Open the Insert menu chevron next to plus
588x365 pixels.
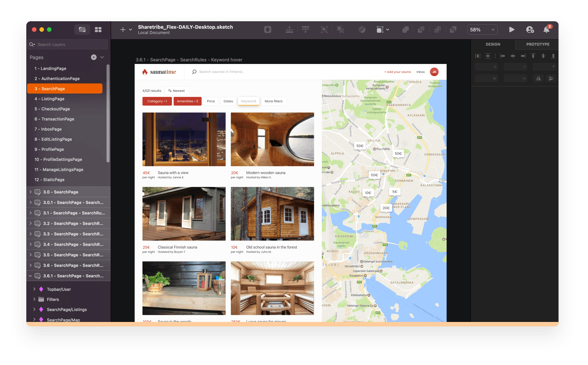(130, 29)
